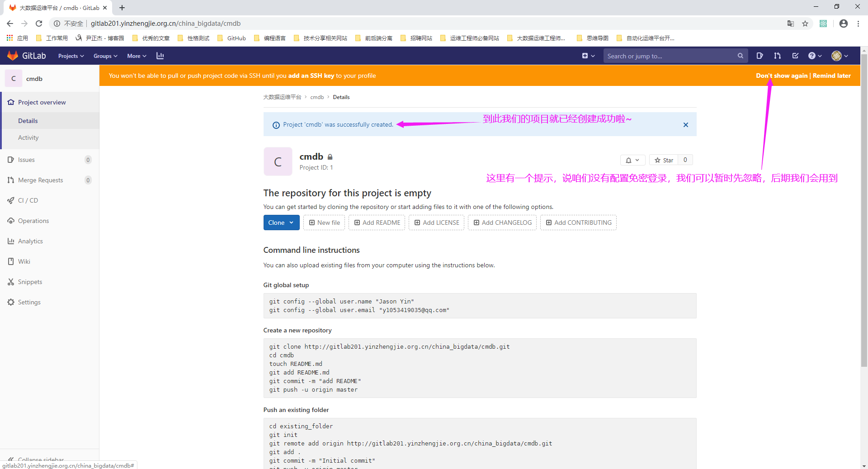Viewport: 868px width, 469px height.
Task: Click the browser reload icon
Action: click(x=39, y=24)
